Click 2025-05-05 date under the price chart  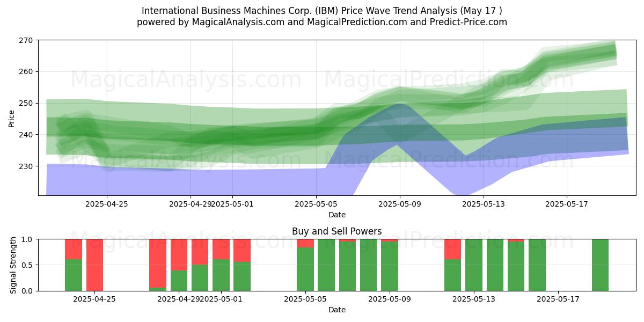[316, 204]
